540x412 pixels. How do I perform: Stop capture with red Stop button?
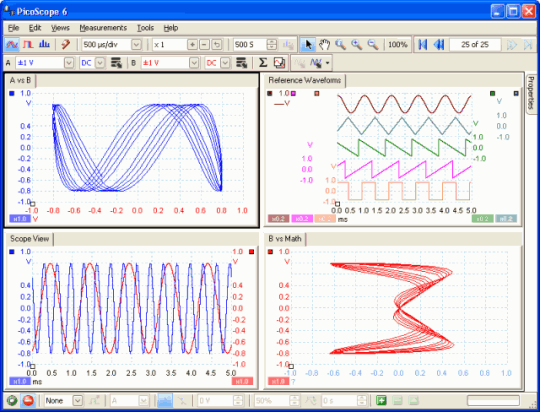coord(28,401)
